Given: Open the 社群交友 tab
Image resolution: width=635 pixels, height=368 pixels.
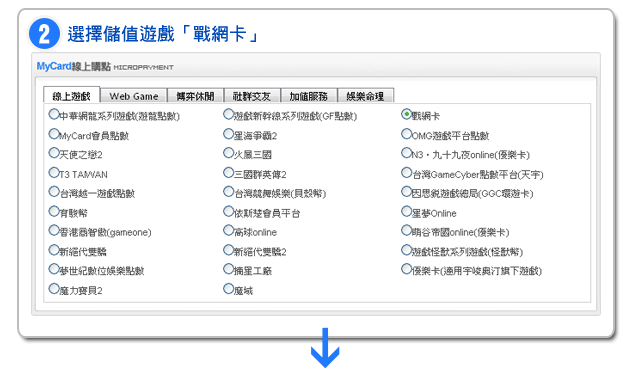Looking at the screenshot, I should (x=251, y=96).
